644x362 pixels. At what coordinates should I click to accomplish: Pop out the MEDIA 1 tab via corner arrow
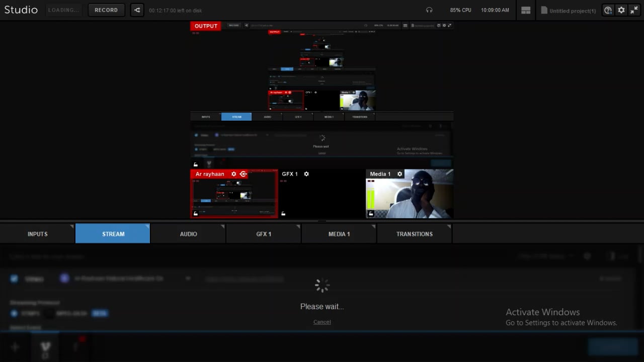tap(374, 227)
